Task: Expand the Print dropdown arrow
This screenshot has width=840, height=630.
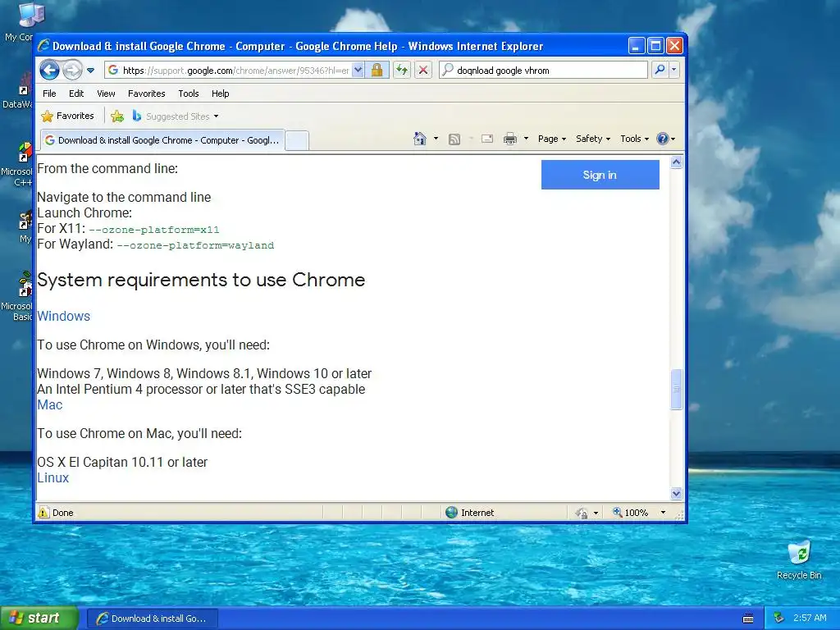Action: [526, 139]
